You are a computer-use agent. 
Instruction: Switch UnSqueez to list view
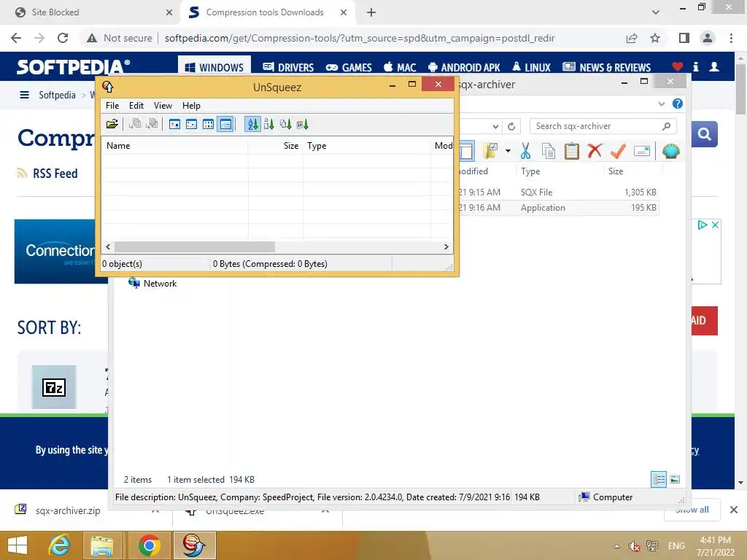pyautogui.click(x=208, y=124)
